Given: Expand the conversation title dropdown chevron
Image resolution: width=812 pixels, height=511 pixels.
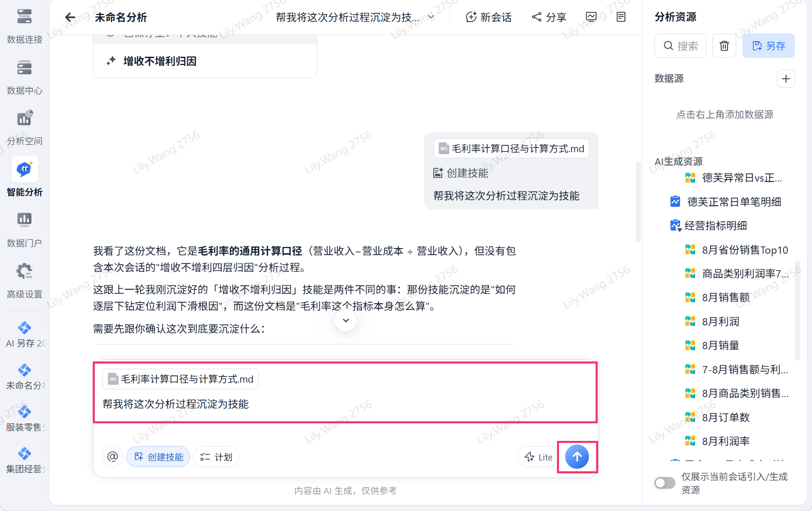Looking at the screenshot, I should [x=431, y=17].
